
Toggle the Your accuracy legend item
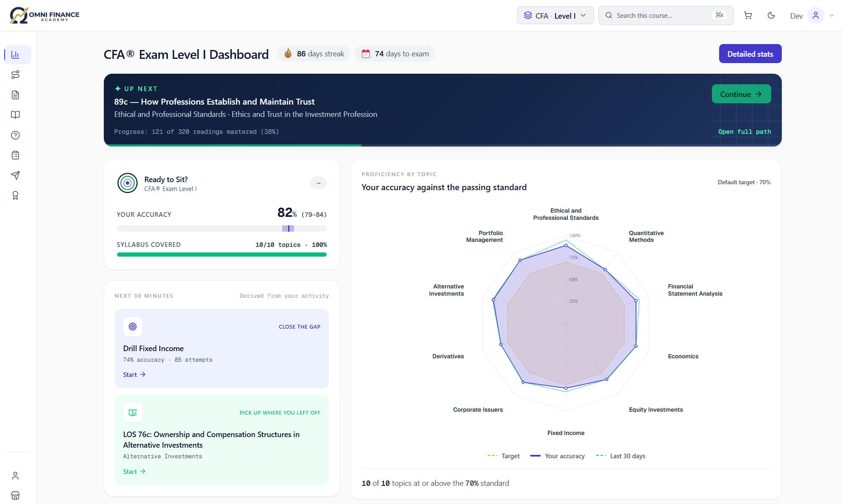557,456
